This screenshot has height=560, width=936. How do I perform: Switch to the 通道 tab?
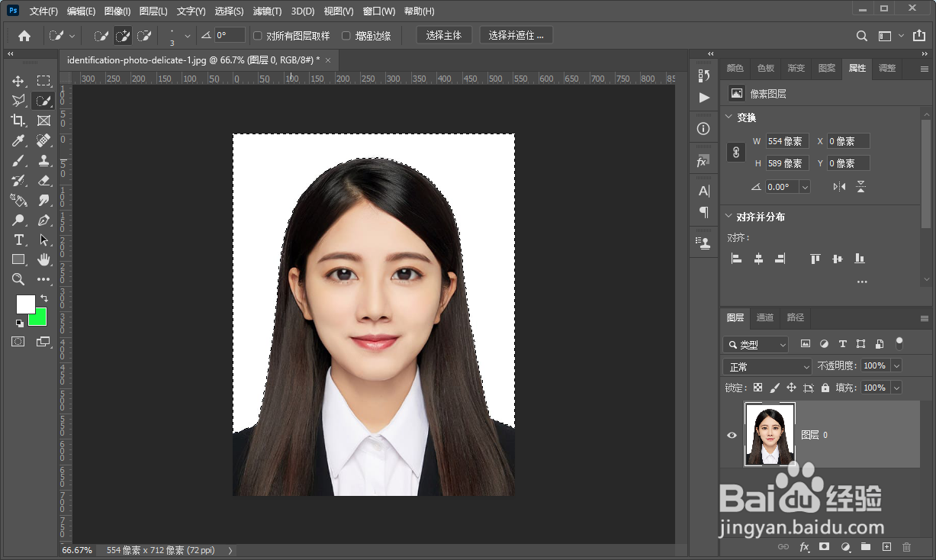pyautogui.click(x=765, y=317)
